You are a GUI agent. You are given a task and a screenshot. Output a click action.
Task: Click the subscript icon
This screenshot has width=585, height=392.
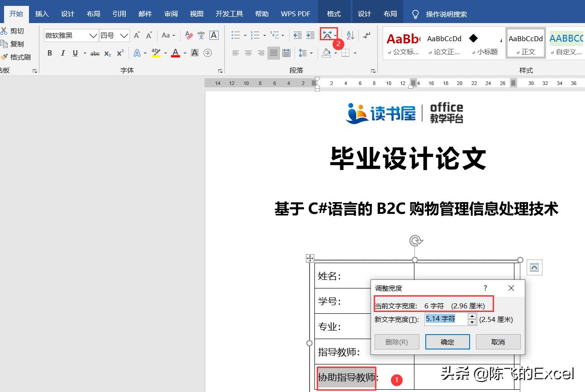[x=107, y=53]
